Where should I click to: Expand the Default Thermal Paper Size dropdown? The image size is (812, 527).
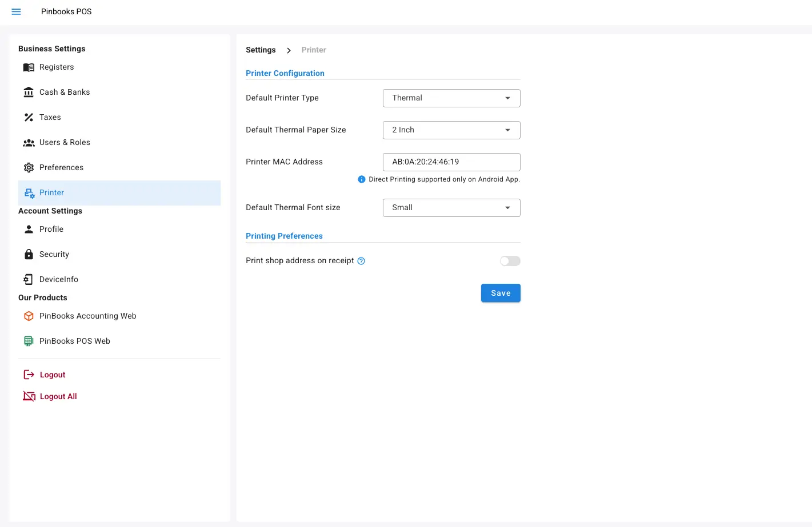click(x=451, y=130)
